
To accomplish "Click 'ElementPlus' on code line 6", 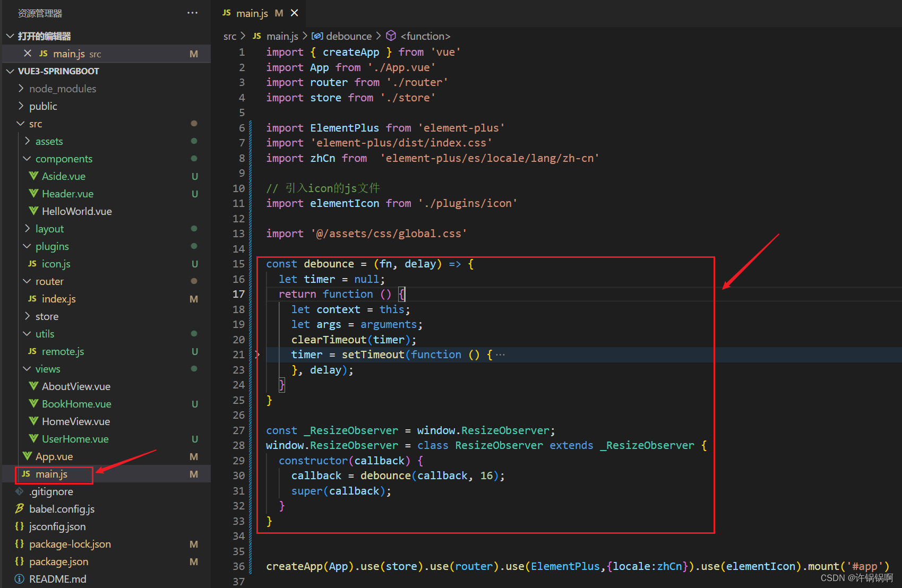I will point(345,128).
